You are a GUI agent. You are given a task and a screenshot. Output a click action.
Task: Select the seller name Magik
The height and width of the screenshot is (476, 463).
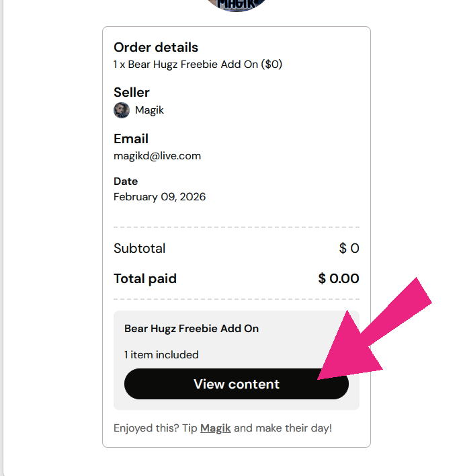coord(149,110)
